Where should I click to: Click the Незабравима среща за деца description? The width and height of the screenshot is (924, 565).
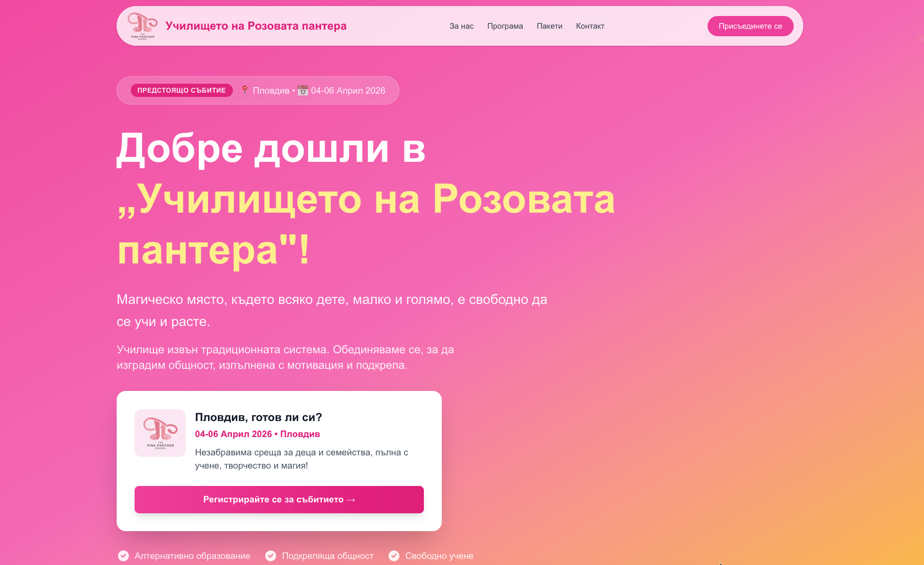(302, 459)
